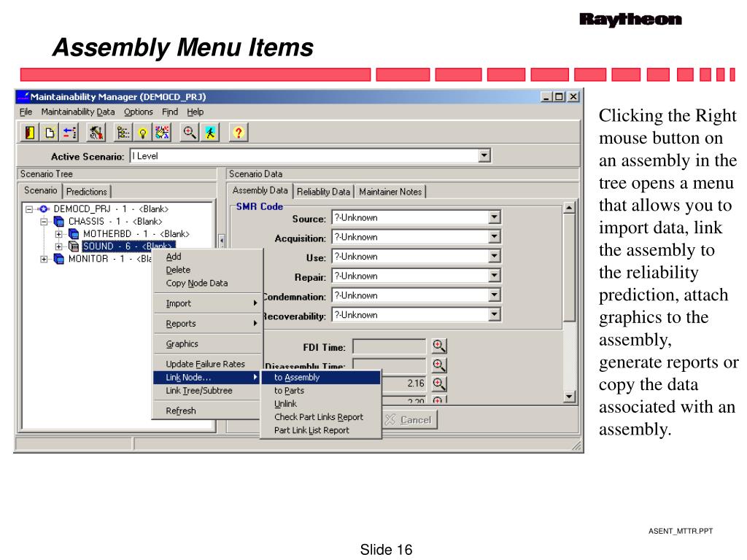Click the CHASSIS assembly cube icon

pyautogui.click(x=58, y=222)
